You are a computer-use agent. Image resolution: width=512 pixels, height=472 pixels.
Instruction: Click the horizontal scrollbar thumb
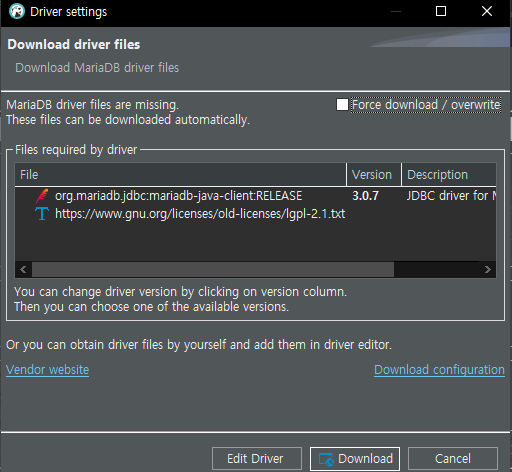213,269
